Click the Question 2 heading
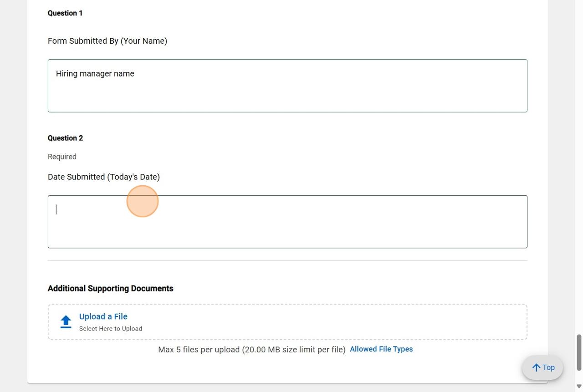The image size is (583, 392). pyautogui.click(x=65, y=138)
